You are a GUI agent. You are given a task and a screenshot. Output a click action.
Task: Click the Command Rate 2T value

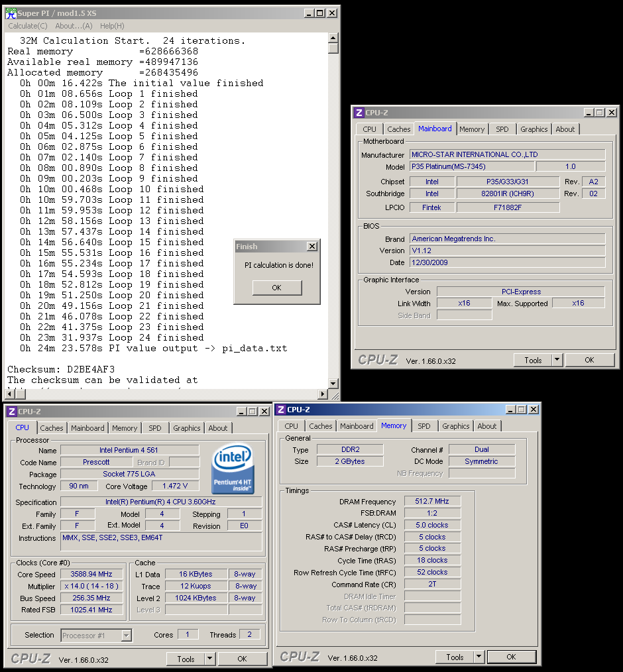click(432, 584)
